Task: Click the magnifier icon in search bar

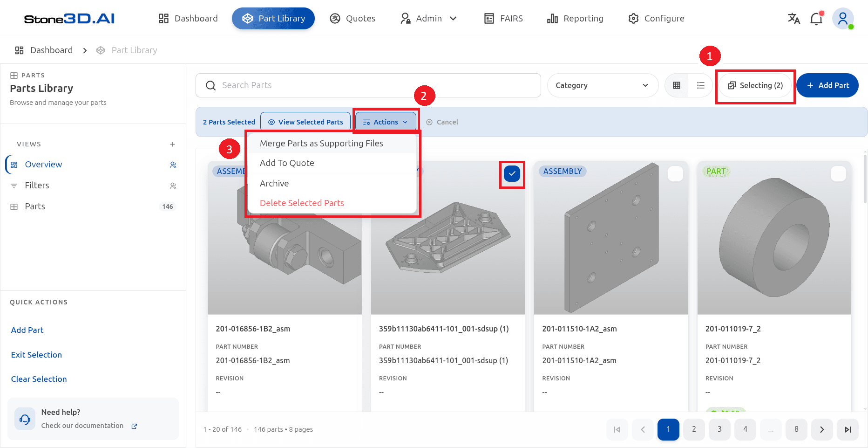Action: click(x=210, y=85)
